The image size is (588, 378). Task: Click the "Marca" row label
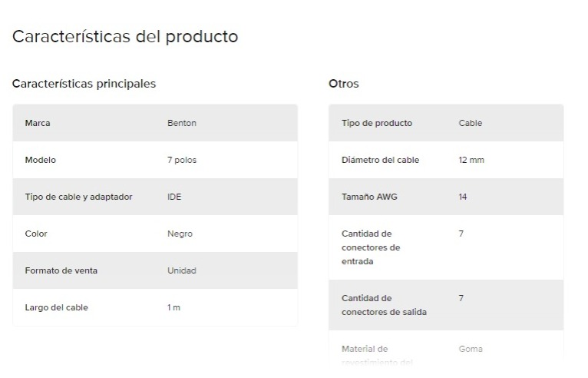[38, 123]
